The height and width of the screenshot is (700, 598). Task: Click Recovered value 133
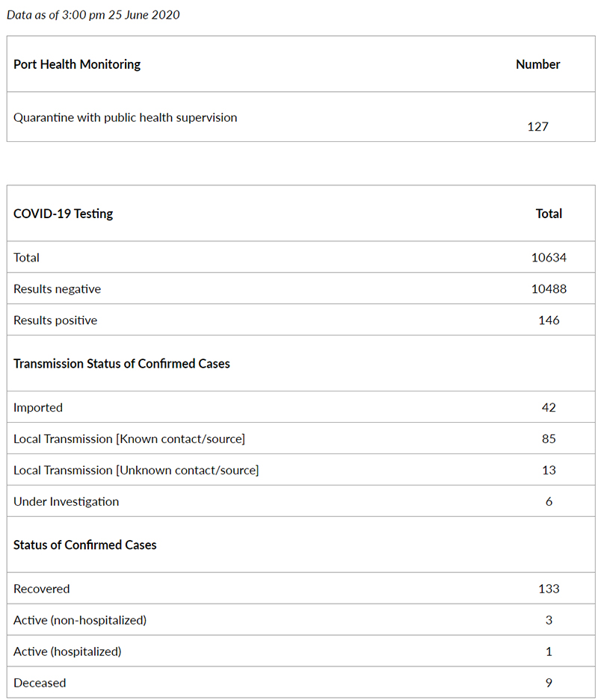(549, 589)
